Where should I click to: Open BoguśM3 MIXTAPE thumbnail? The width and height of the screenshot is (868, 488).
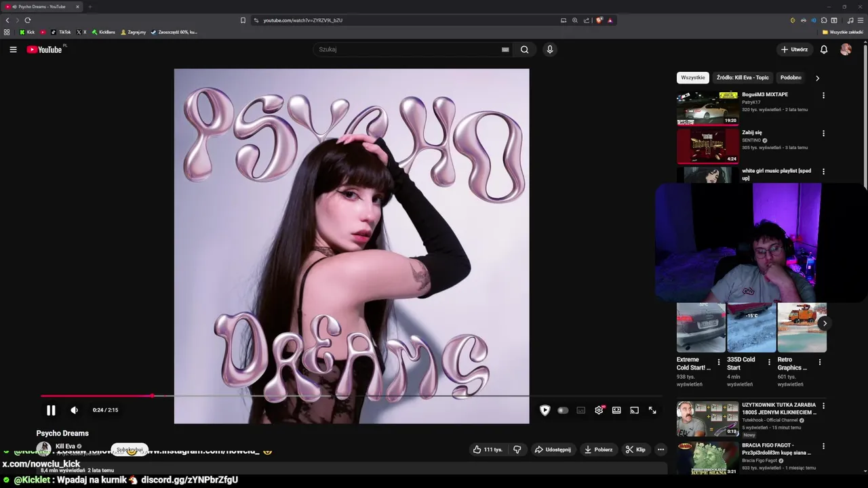tap(707, 108)
